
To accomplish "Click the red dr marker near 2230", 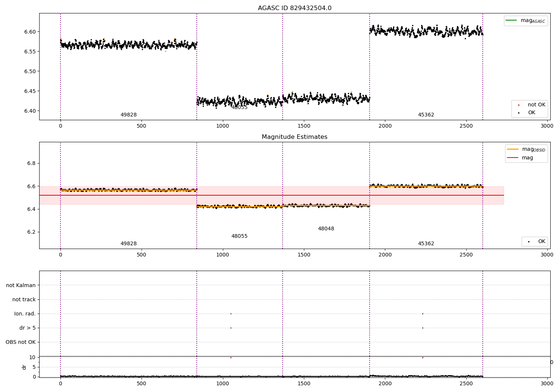I will pyautogui.click(x=423, y=358).
